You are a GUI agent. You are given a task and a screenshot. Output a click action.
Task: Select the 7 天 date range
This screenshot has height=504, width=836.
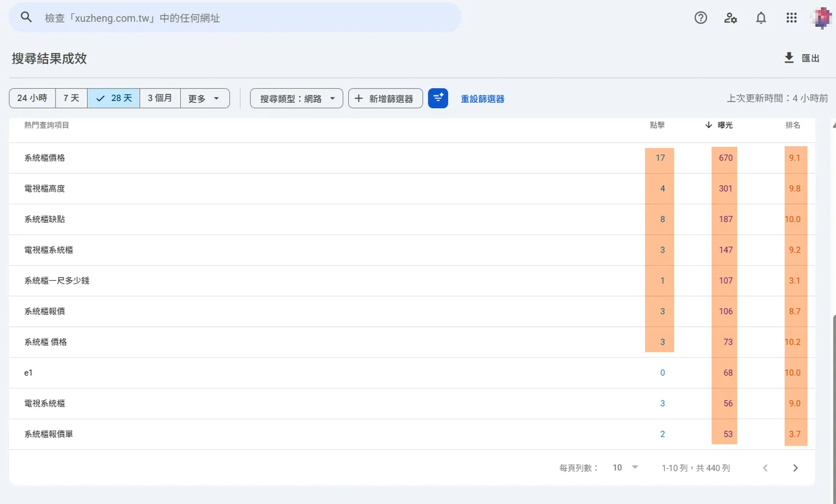tap(71, 99)
